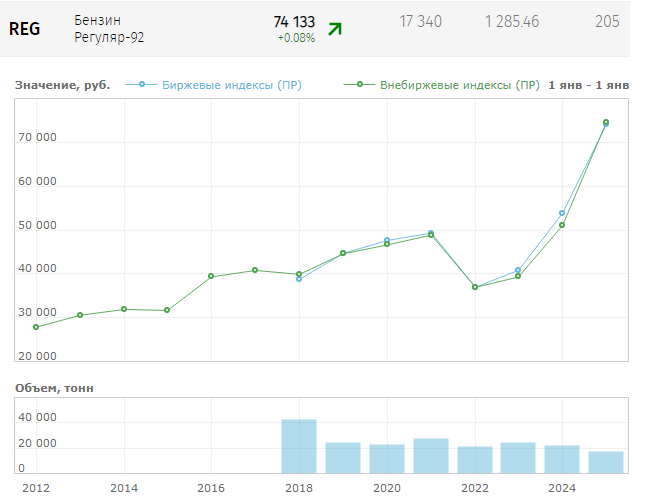
Task: Toggle the Внебиржевые индексы (ПР) legend series
Action: coord(460,85)
